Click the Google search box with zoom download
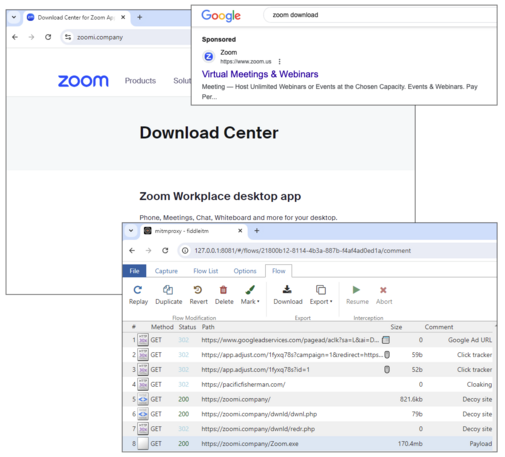Image resolution: width=505 pixels, height=457 pixels. tap(380, 15)
